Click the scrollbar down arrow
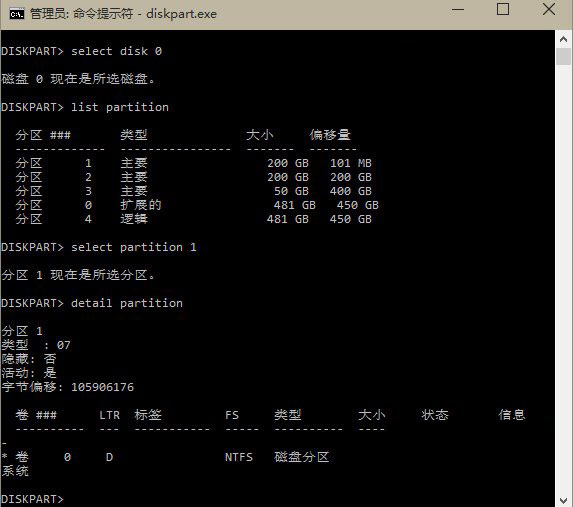Image resolution: width=573 pixels, height=507 pixels. click(x=563, y=500)
